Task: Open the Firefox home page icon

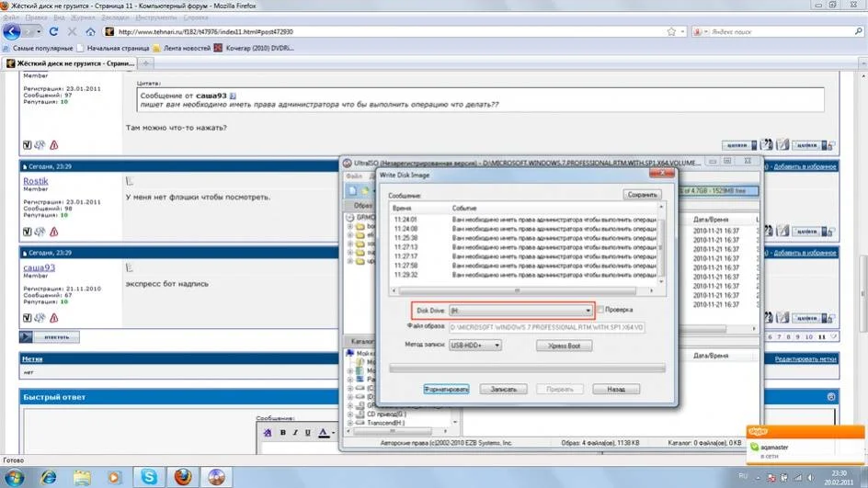Action: [91, 31]
